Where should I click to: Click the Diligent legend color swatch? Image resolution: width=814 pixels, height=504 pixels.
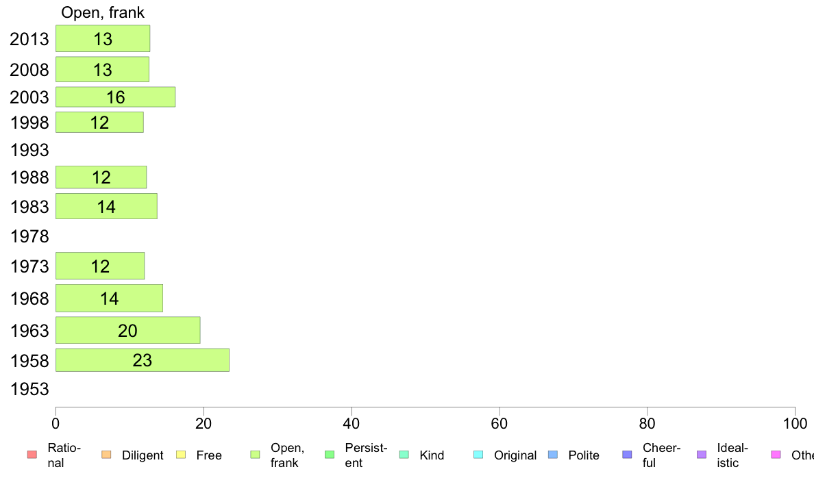tap(106, 455)
